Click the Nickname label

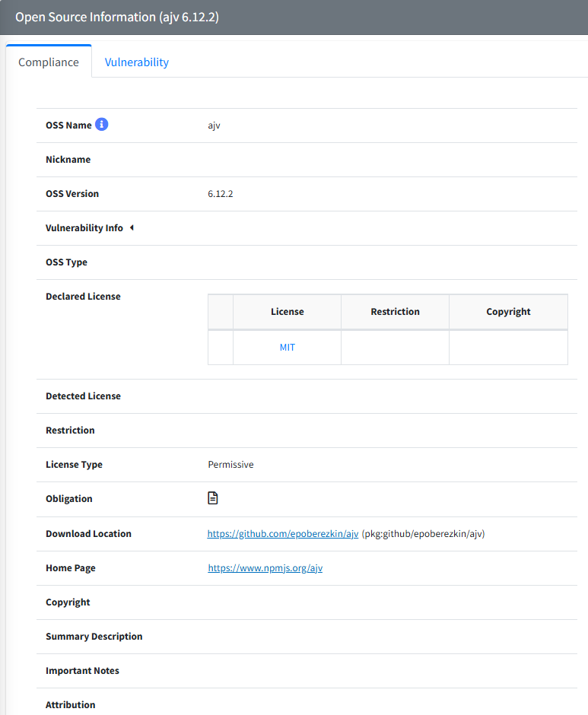coord(68,160)
